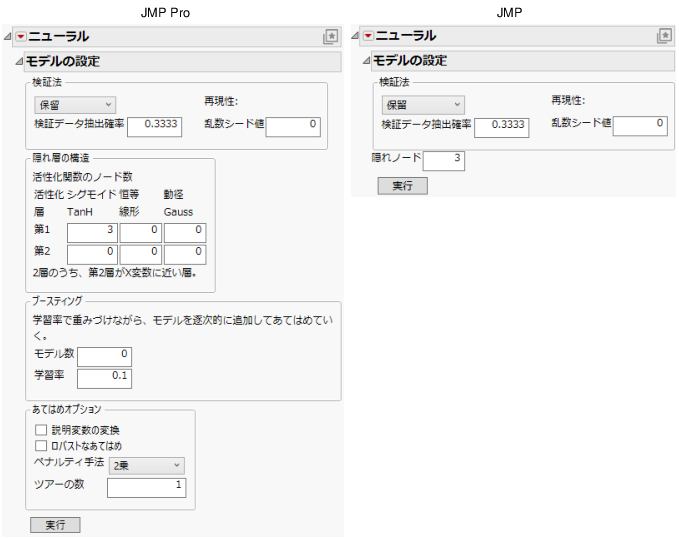Click 乱数シード値 field in JMP
This screenshot has width=679, height=539.
click(640, 126)
